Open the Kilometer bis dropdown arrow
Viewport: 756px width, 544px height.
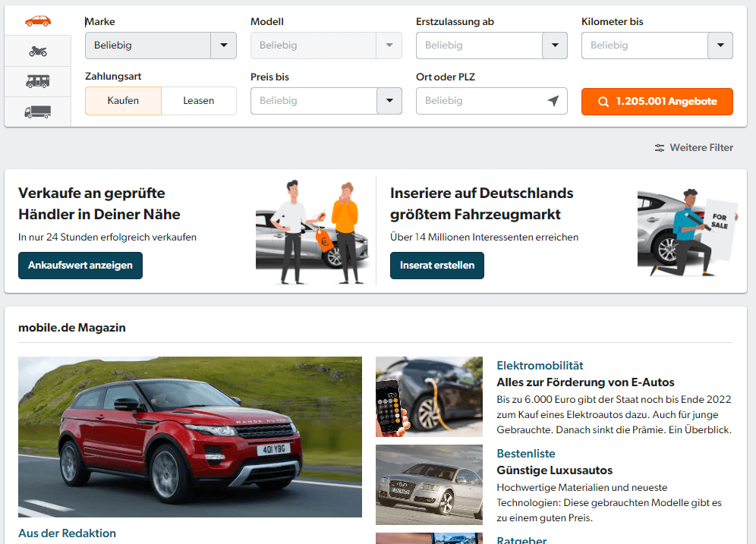coord(720,46)
